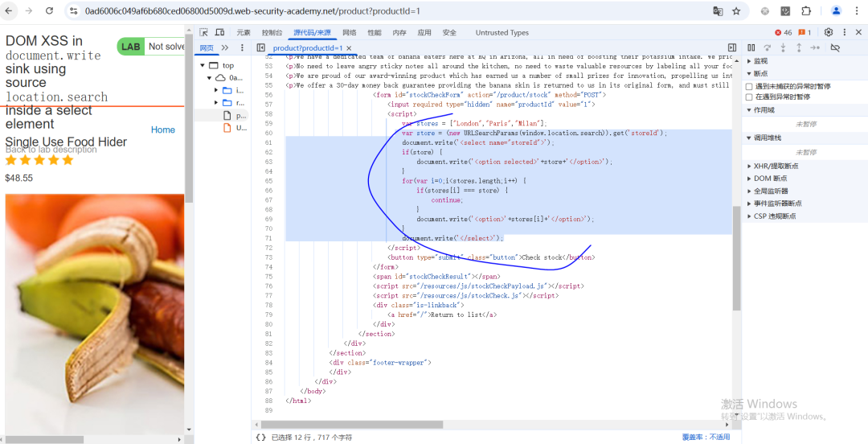Screen dimensions: 868x444
Task: Click the code editor vertical scrollbar
Action: coord(736,259)
